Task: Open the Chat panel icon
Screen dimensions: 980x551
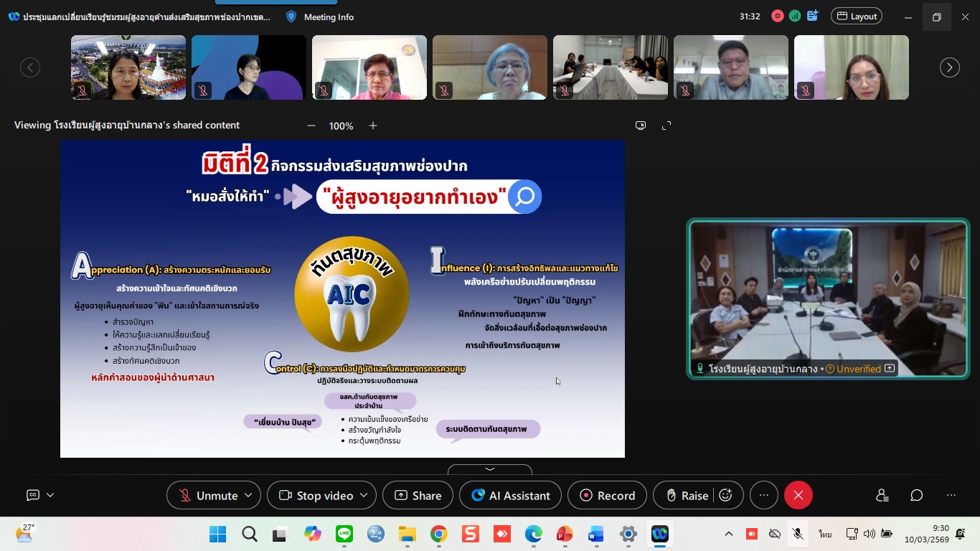Action: [916, 495]
